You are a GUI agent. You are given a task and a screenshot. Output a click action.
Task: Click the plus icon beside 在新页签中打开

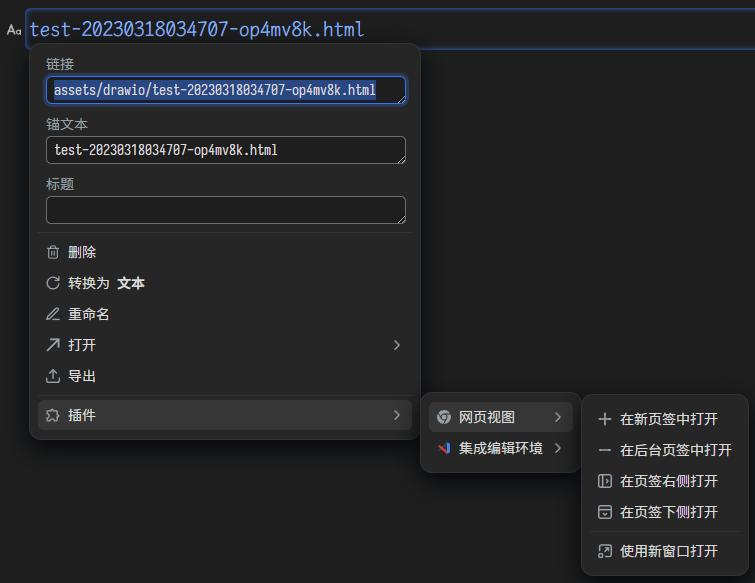(605, 419)
